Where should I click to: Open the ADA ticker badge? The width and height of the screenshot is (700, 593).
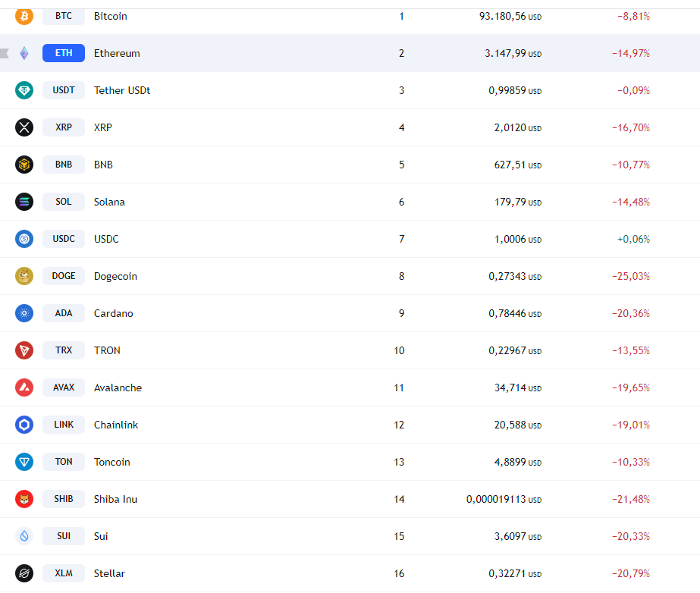(x=64, y=313)
